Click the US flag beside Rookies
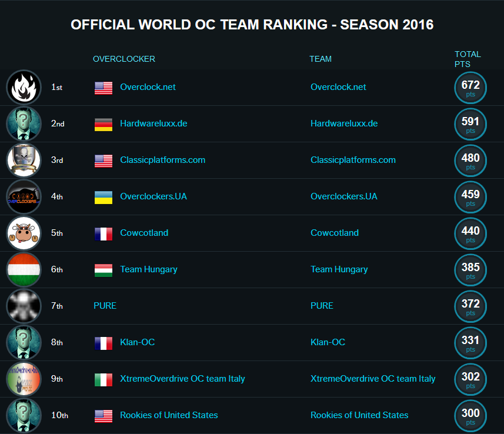The width and height of the screenshot is (504, 434). pos(104,416)
